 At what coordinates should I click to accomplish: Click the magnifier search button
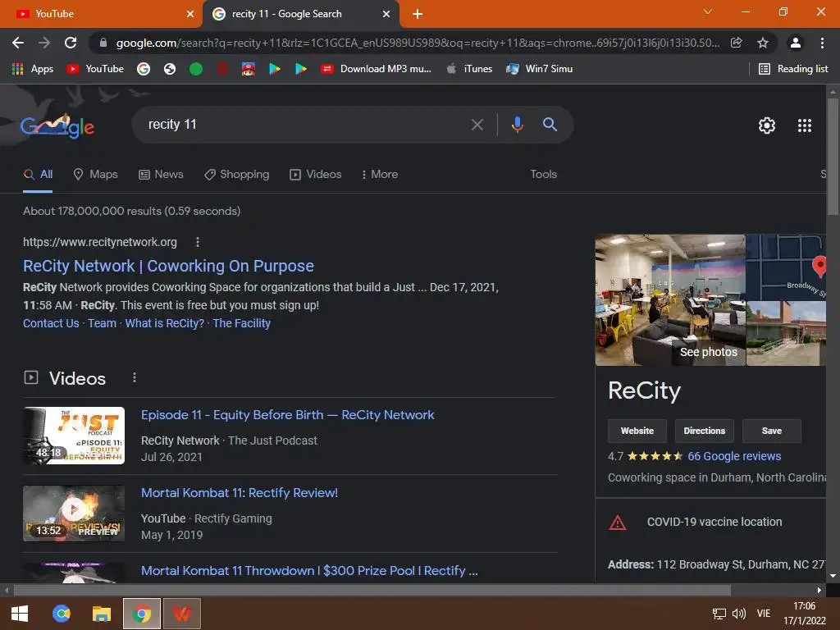pos(550,125)
